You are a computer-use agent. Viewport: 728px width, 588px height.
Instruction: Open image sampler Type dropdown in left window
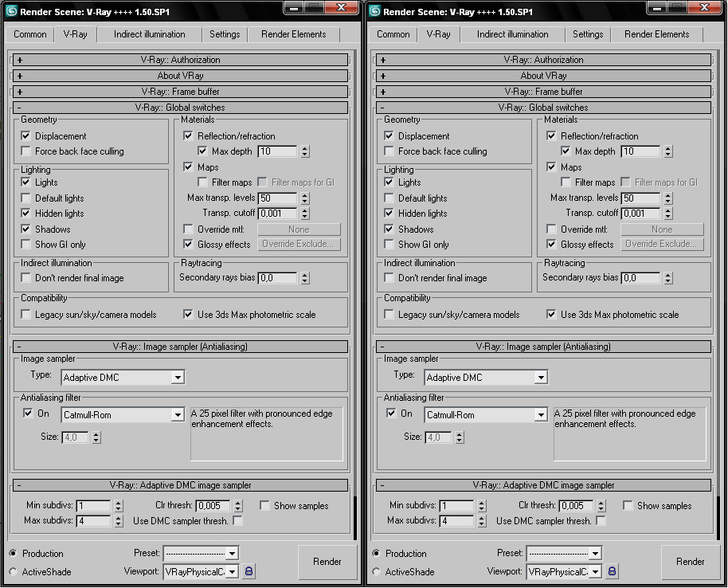tap(178, 378)
